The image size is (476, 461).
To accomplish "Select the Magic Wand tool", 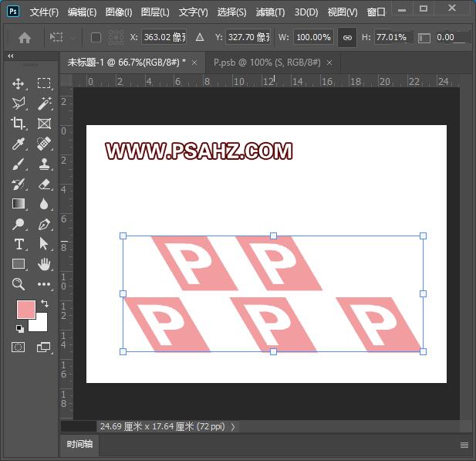I will click(44, 103).
